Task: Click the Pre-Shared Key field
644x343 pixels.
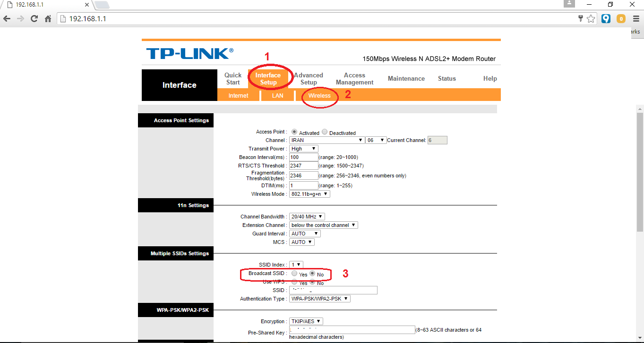Action: tap(352, 330)
